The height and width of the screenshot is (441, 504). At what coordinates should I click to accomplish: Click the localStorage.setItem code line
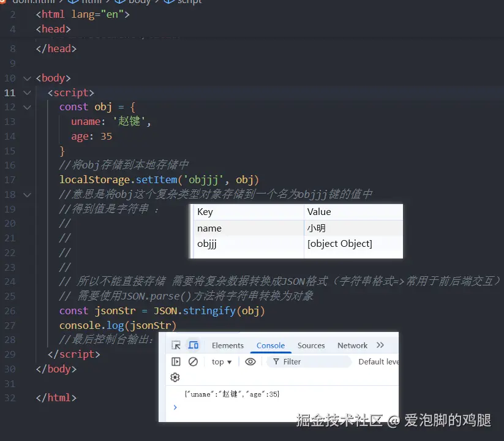click(x=159, y=179)
